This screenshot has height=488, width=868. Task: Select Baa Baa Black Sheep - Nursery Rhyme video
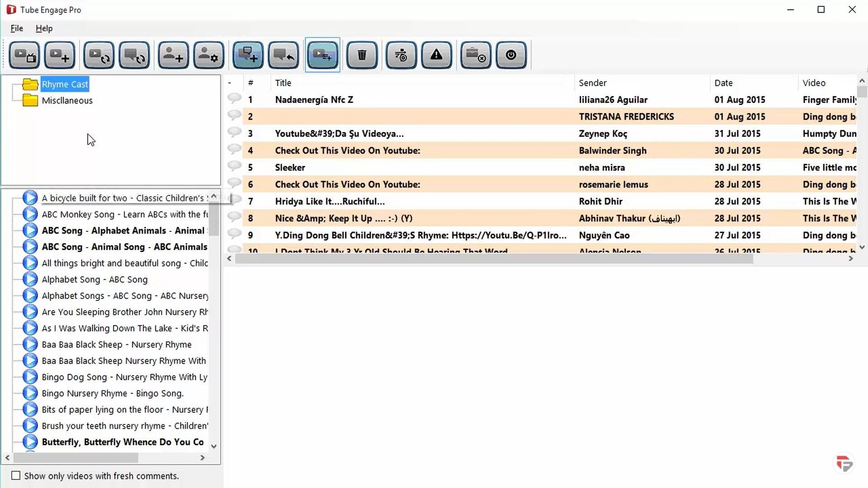(x=117, y=344)
